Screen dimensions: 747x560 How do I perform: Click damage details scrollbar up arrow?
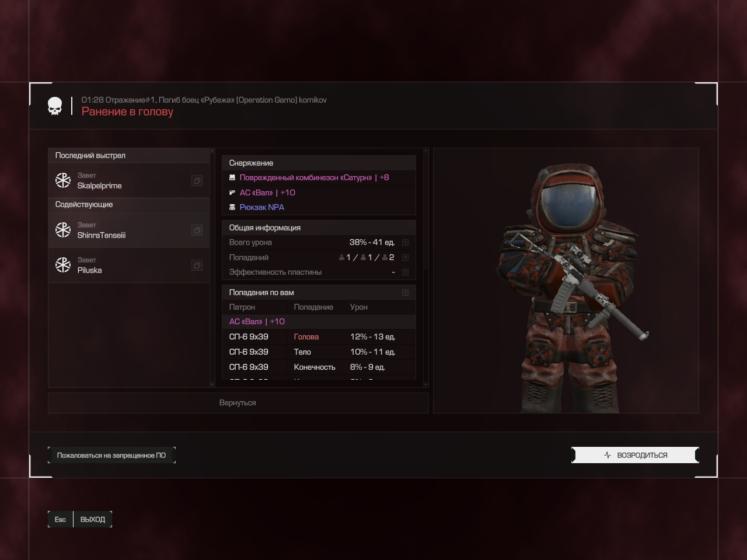pyautogui.click(x=425, y=151)
